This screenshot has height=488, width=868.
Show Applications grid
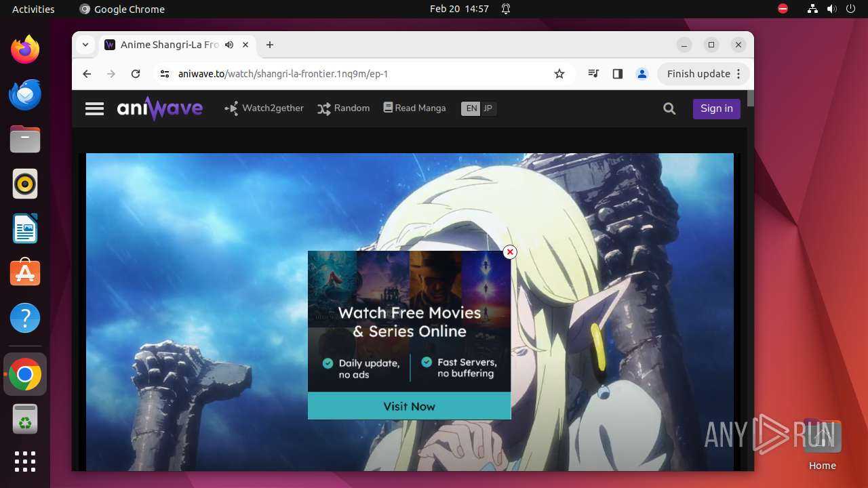click(25, 462)
